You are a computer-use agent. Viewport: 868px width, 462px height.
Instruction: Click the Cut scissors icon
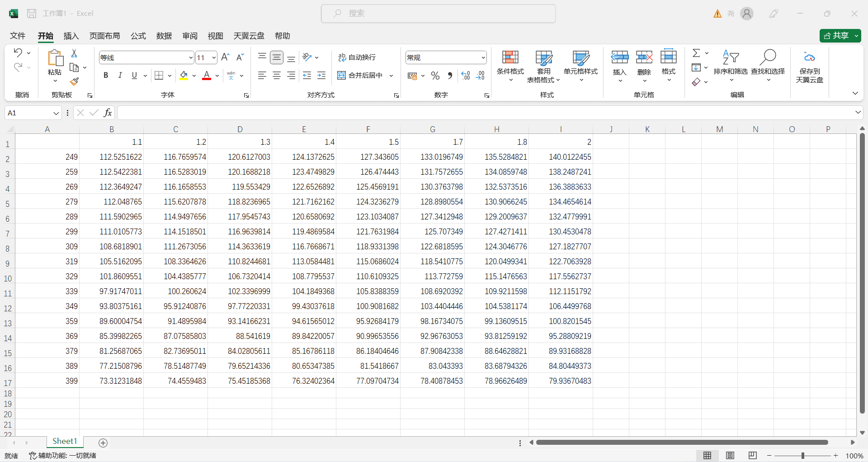click(74, 53)
